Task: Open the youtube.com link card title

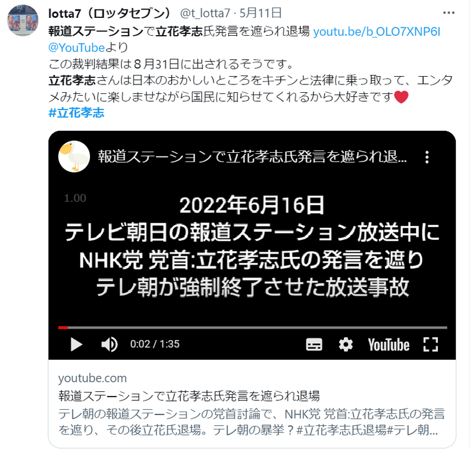Action: coord(189,396)
